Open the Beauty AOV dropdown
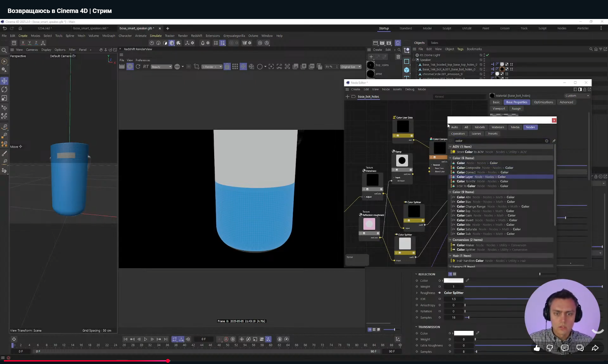608x364 pixels. [161, 67]
